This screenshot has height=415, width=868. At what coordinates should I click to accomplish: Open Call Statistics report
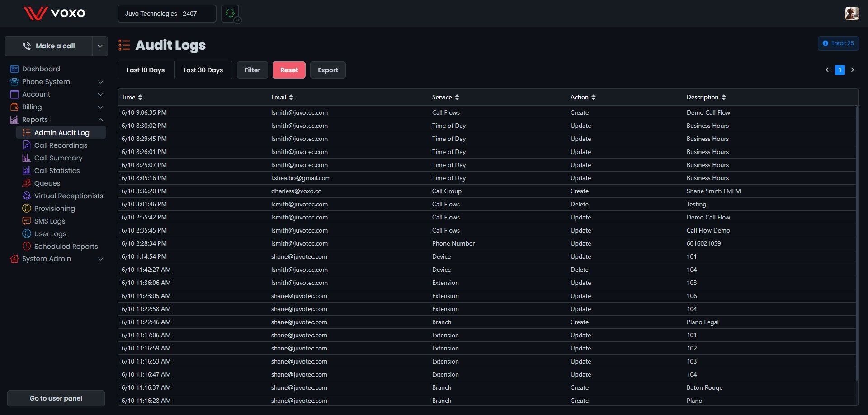pos(57,170)
